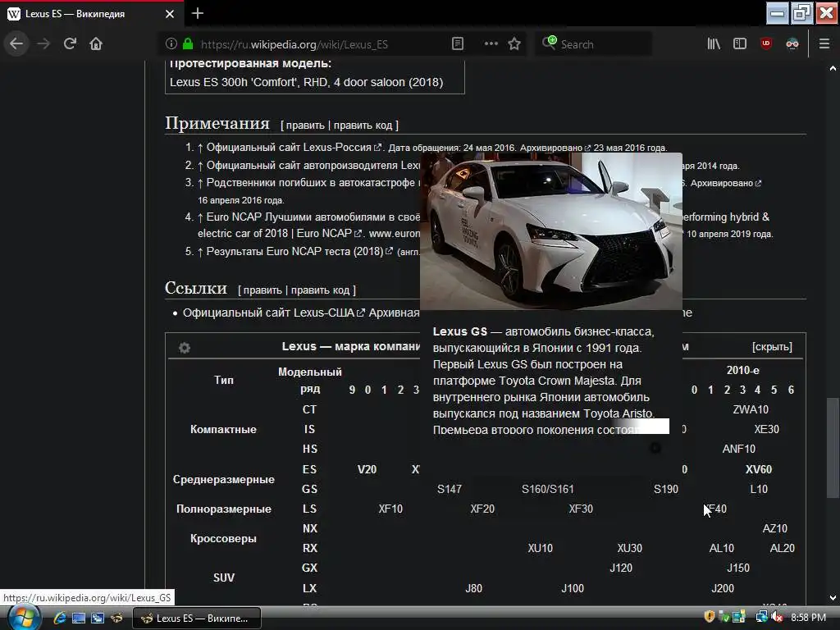840x630 pixels.
Task: Open NX model link in navbox
Action: point(309,529)
